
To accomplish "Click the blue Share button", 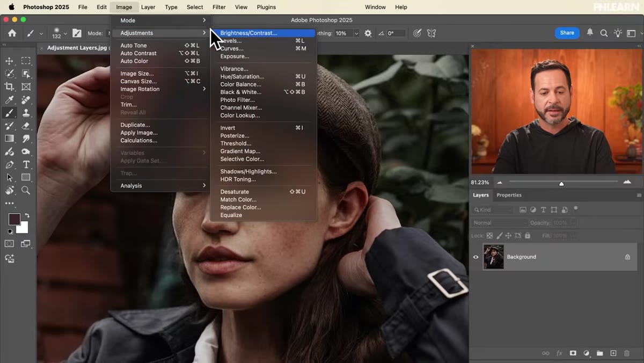I will (567, 33).
